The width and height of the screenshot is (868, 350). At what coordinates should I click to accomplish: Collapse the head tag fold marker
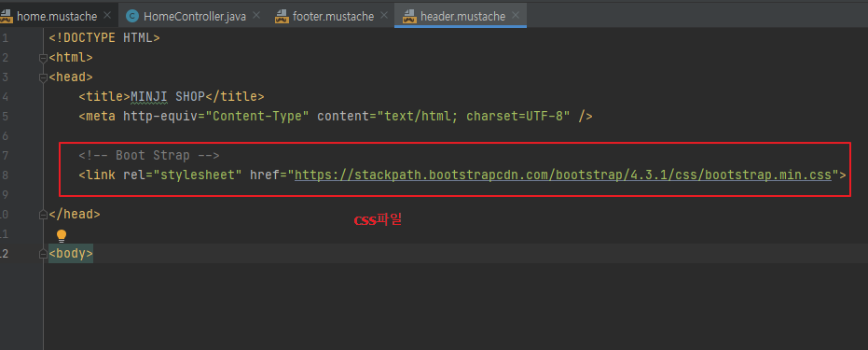pos(43,77)
